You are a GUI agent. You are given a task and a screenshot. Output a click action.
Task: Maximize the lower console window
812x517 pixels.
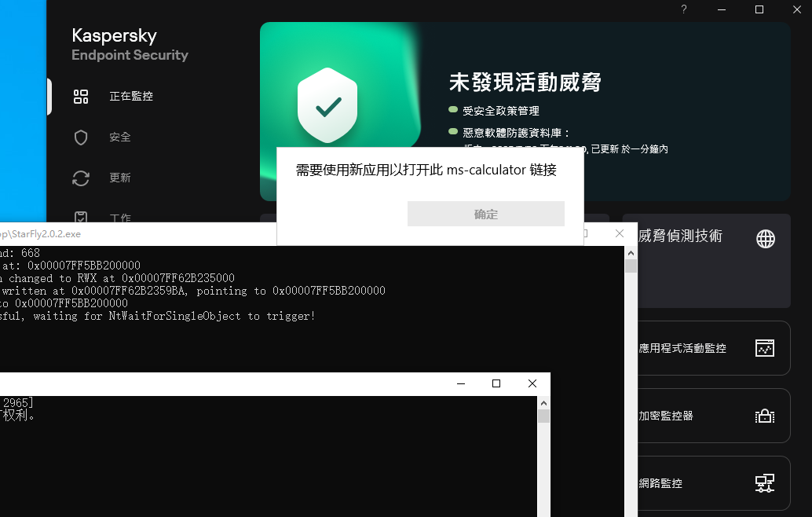coord(496,384)
